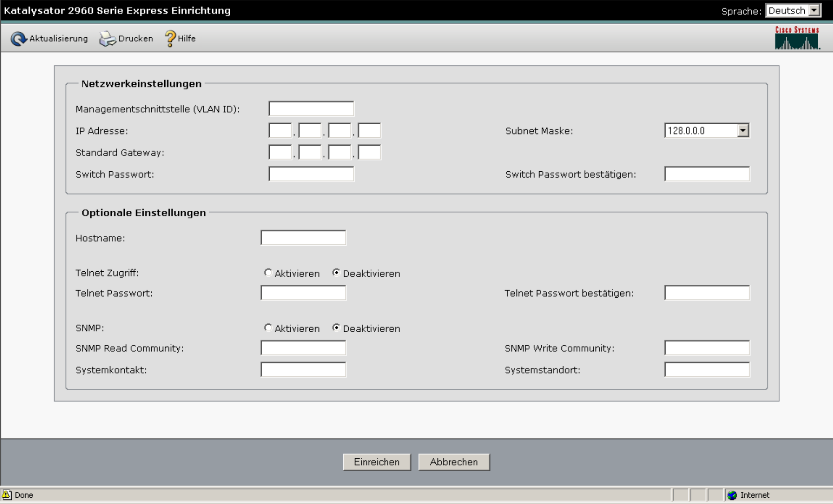
Task: Focus the SNMP Write Community field
Action: click(707, 348)
